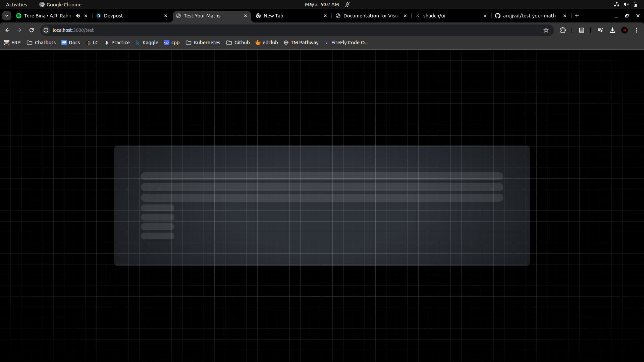Screen dimensions: 644x362
Task: Expand the Kubernetes bookmarks folder
Action: point(203,43)
